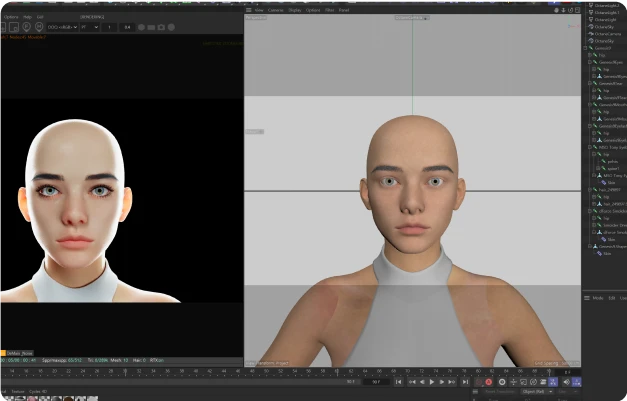Collapse the Genesis9Tear object tree
Image resolution: width=627 pixels, height=401 pixels.
click(589, 83)
